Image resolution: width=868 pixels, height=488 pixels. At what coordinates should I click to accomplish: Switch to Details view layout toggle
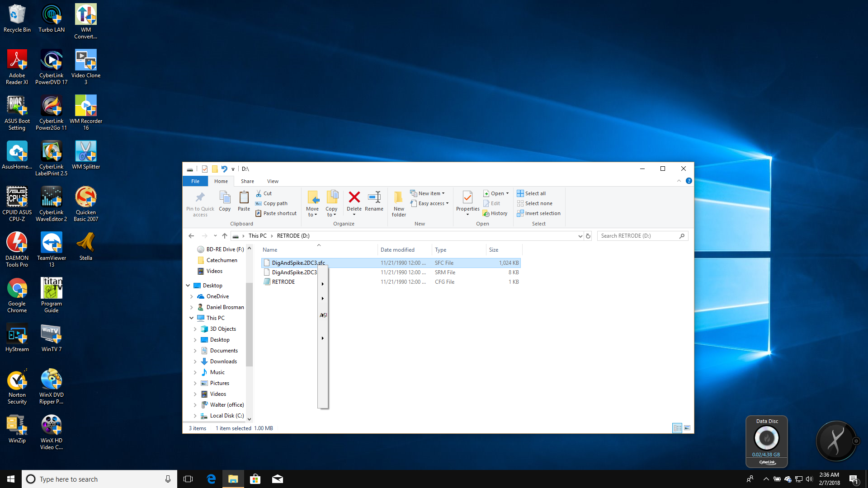click(677, 428)
